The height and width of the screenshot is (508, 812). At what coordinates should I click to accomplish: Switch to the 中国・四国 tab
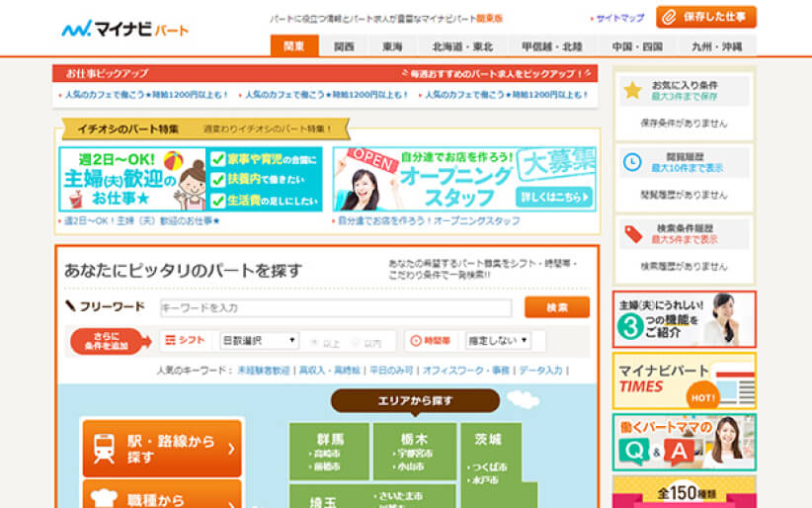(x=637, y=46)
